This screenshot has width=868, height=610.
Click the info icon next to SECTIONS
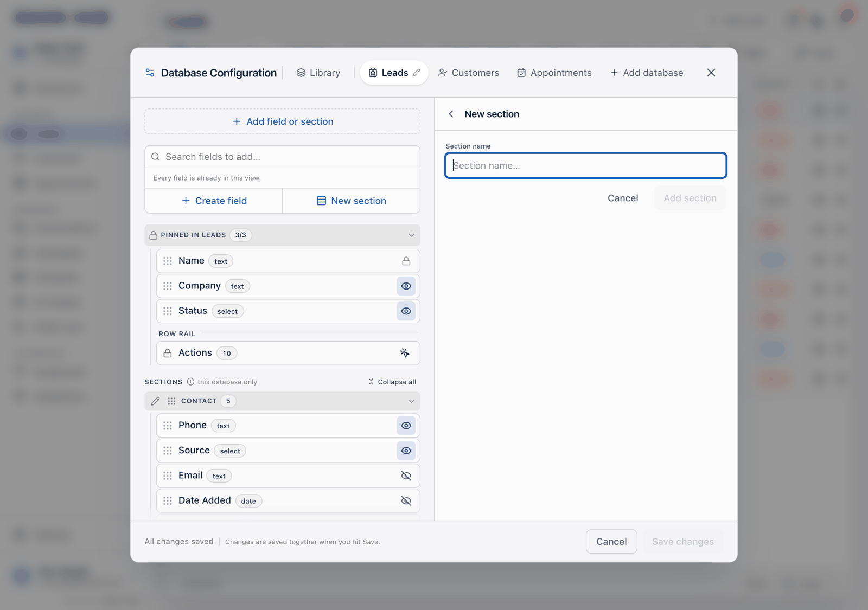click(x=190, y=382)
